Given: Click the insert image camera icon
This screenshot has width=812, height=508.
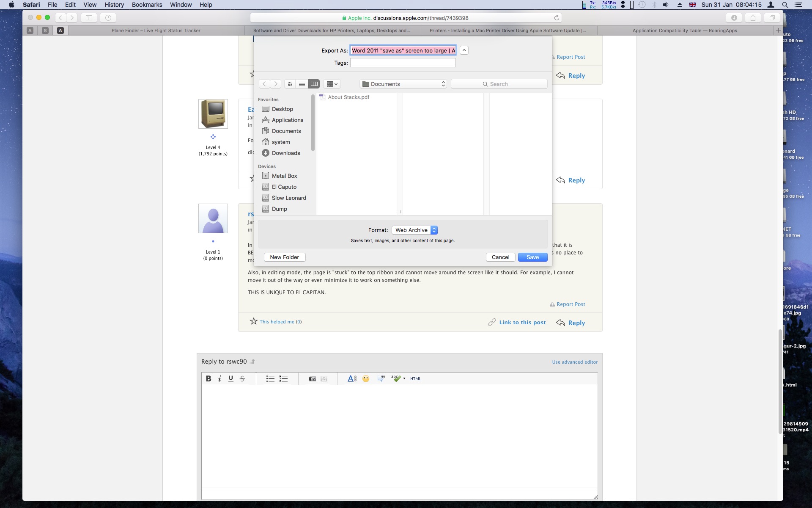Looking at the screenshot, I should point(312,378).
